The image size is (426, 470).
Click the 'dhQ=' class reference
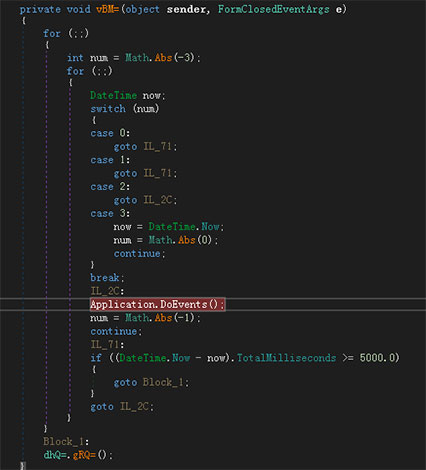(55, 455)
